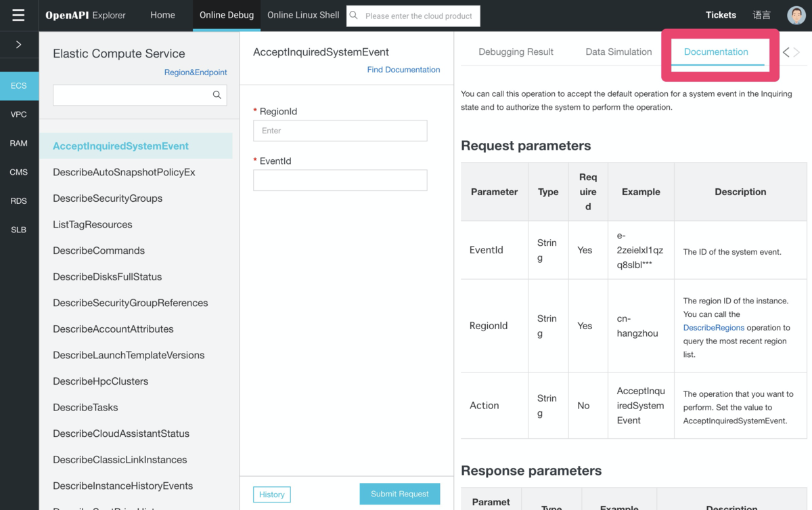812x510 pixels.
Task: Select ECS in the product sidebar
Action: point(18,85)
